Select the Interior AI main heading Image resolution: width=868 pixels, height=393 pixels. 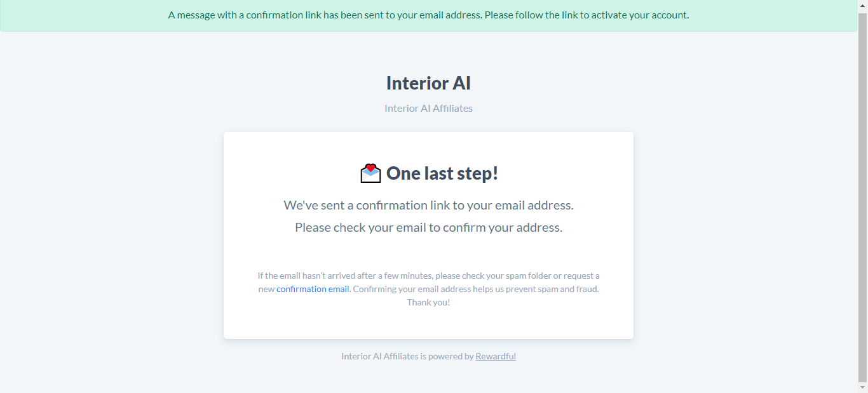[x=428, y=83]
